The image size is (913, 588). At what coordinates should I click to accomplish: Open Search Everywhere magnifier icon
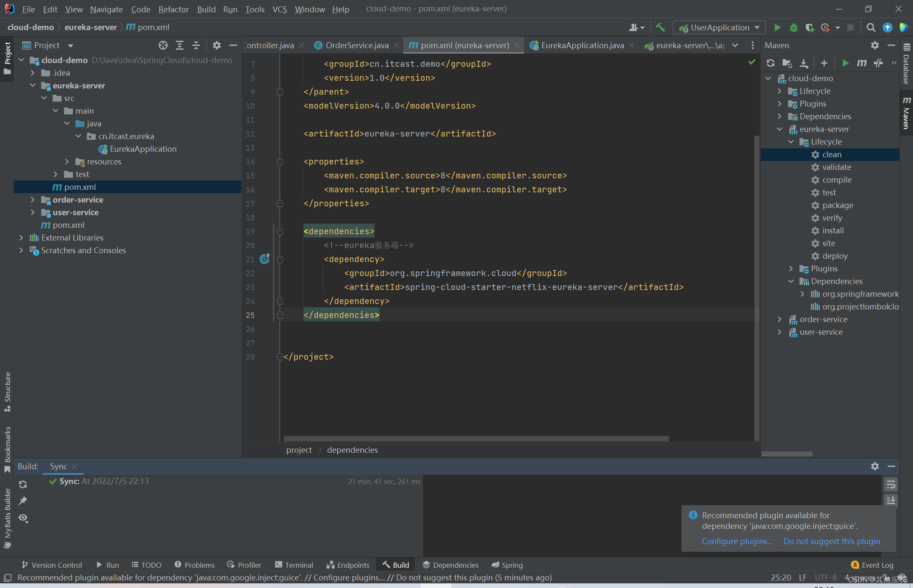(871, 28)
